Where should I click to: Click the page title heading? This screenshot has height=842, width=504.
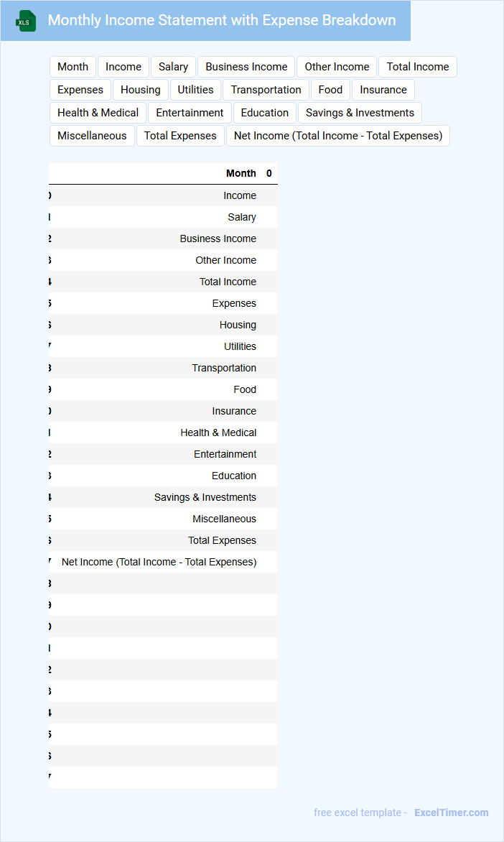pyautogui.click(x=221, y=20)
